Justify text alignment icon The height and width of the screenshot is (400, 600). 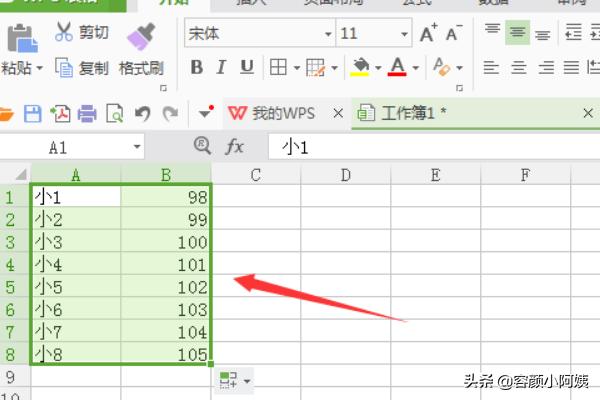coord(571,68)
